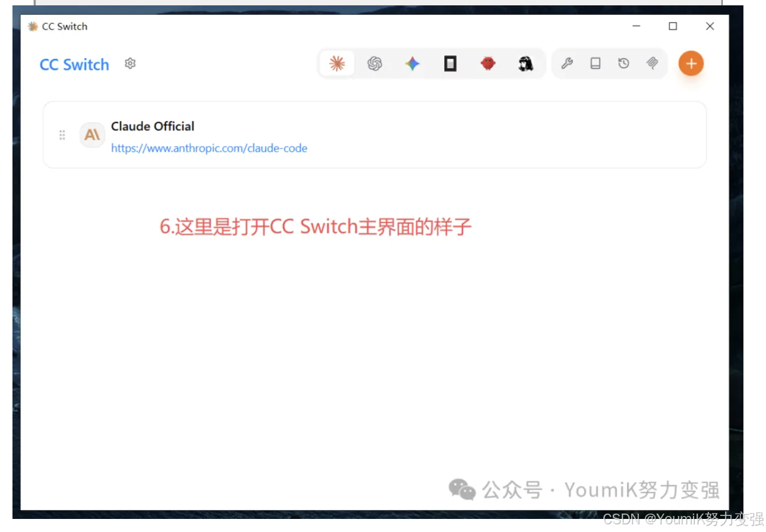This screenshot has width=766, height=532.
Task: Minimize the CC Switch window
Action: tap(637, 26)
